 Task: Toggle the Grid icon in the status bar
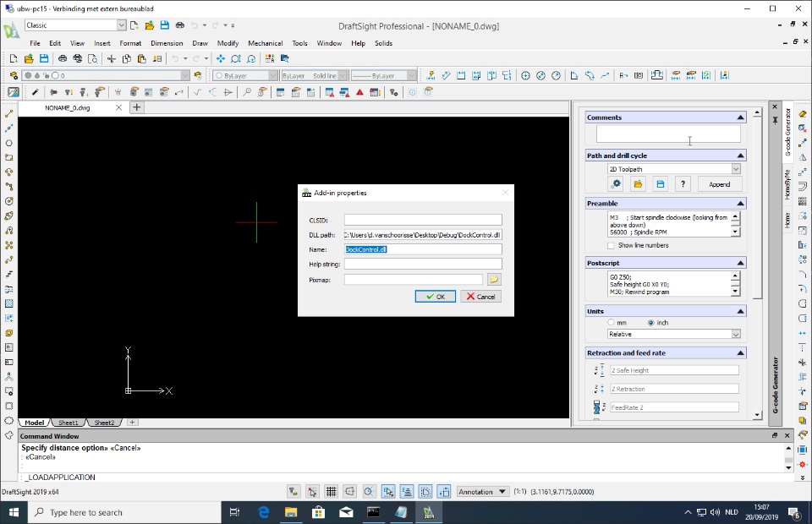click(331, 492)
